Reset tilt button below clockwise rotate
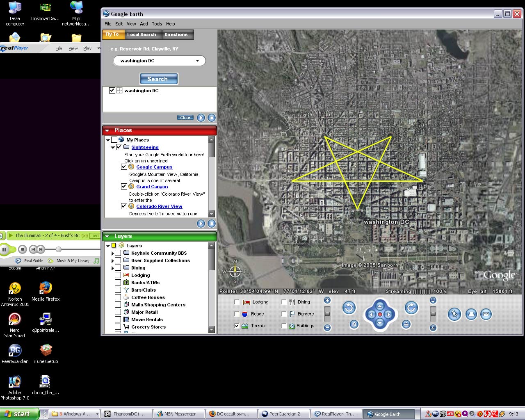The height and width of the screenshot is (420, 525). click(x=406, y=324)
